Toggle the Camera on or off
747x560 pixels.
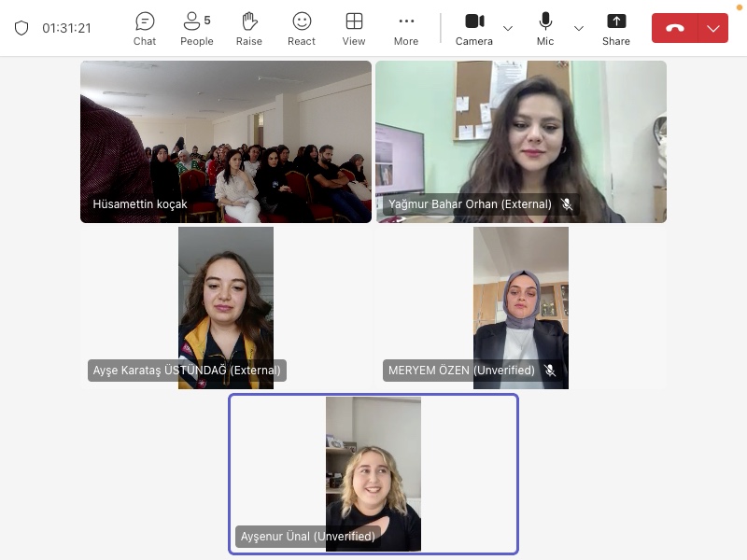point(474,28)
